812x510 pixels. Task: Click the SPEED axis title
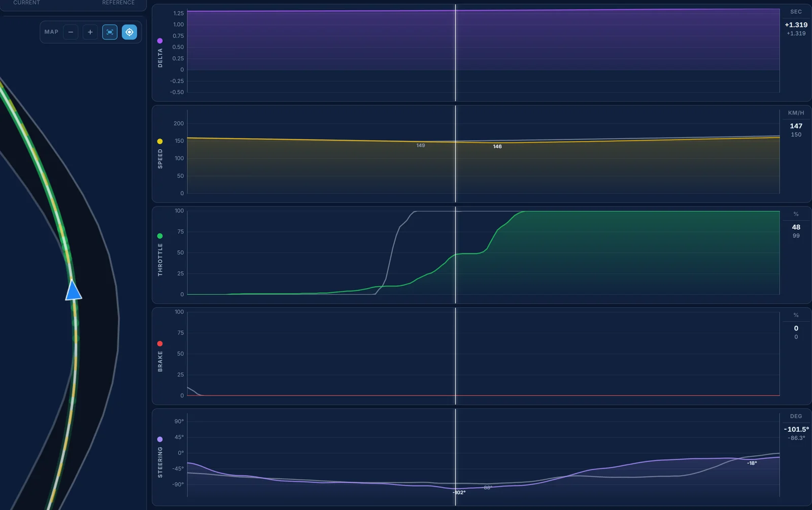pyautogui.click(x=160, y=159)
